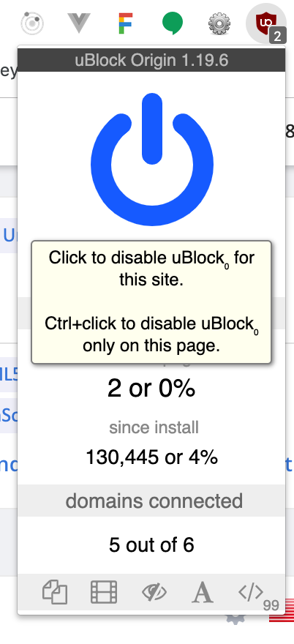Viewport: 294px width, 644px height.
Task: Click the yellow disable uBlock tooltip box
Action: (151, 302)
